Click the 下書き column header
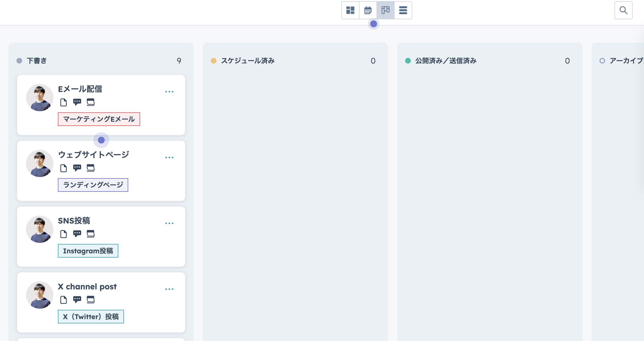This screenshot has height=341, width=644. pos(37,61)
